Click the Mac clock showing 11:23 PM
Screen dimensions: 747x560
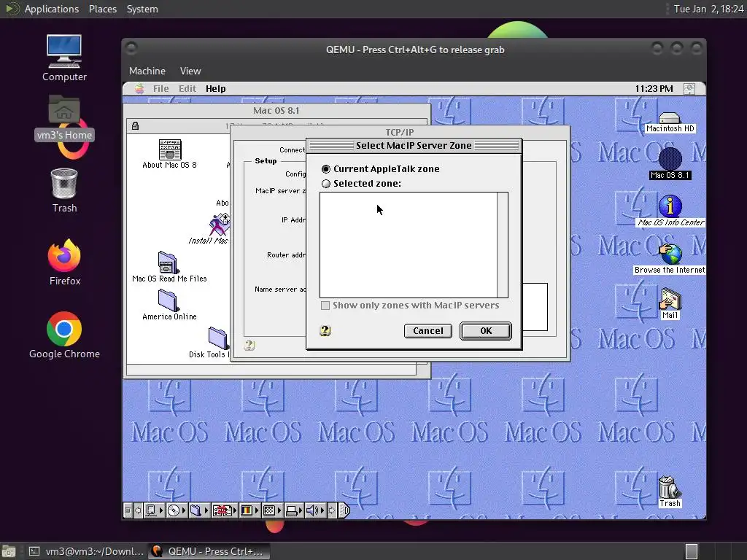point(654,88)
